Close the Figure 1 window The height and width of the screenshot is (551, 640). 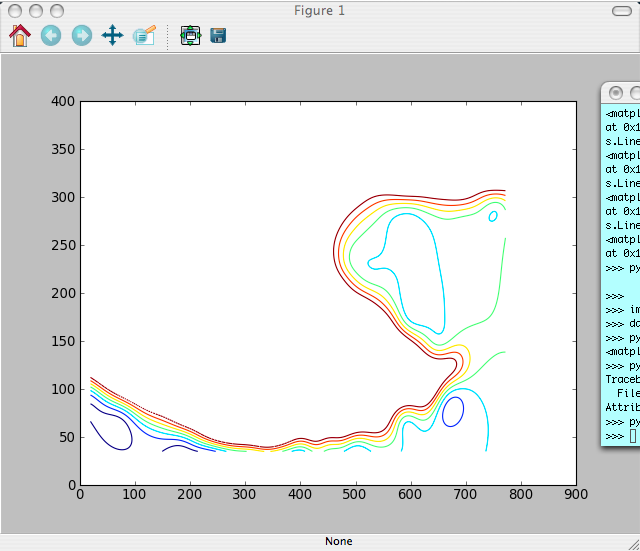tap(15, 11)
